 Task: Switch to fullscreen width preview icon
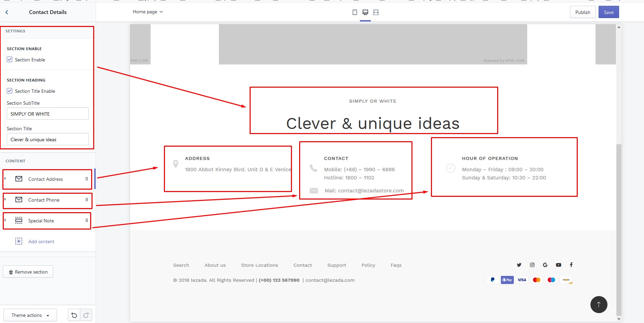tap(376, 12)
